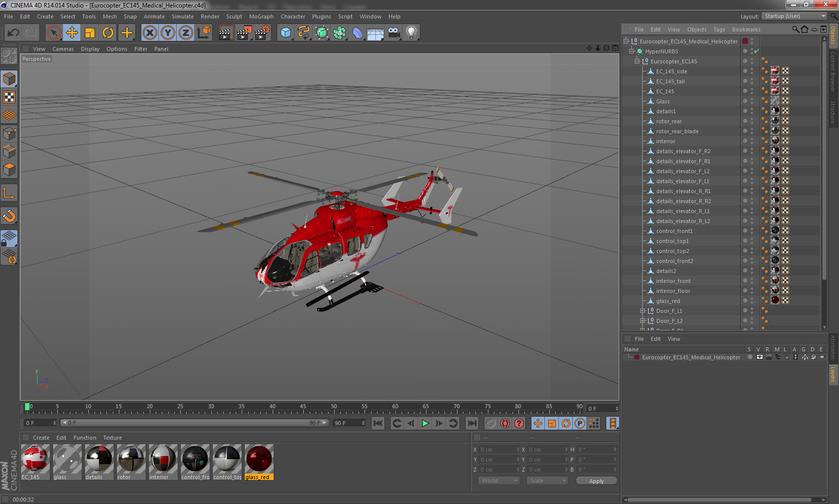This screenshot has width=839, height=504.
Task: Activate the Rotate tool
Action: point(108,33)
